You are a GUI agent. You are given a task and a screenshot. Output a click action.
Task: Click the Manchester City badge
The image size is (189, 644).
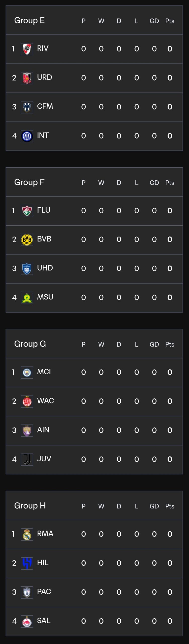[27, 373]
